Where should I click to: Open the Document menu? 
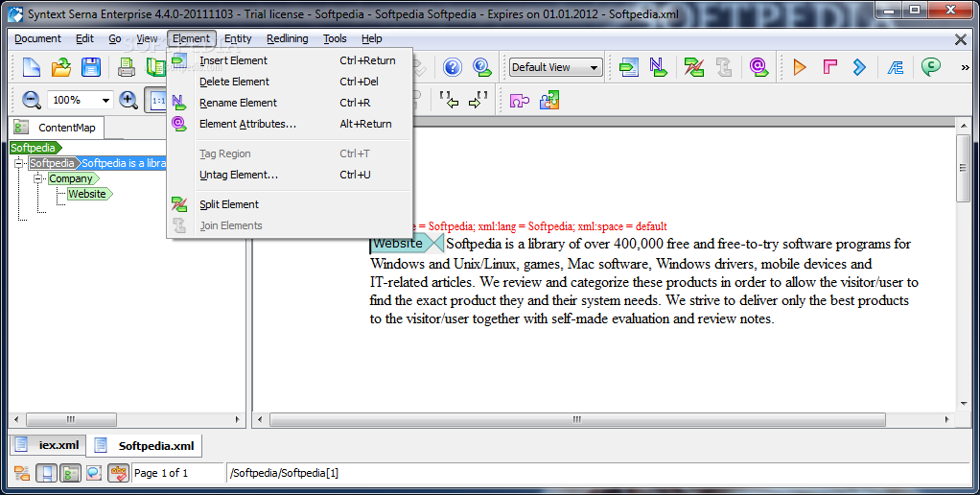click(37, 38)
